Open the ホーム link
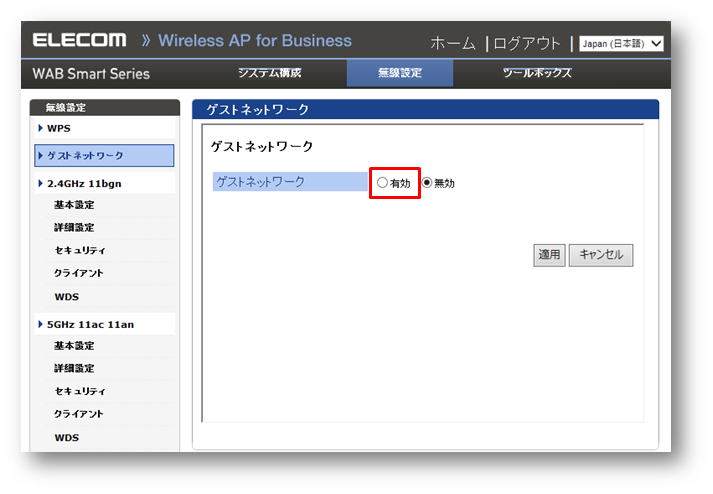The height and width of the screenshot is (494, 713). coord(453,43)
